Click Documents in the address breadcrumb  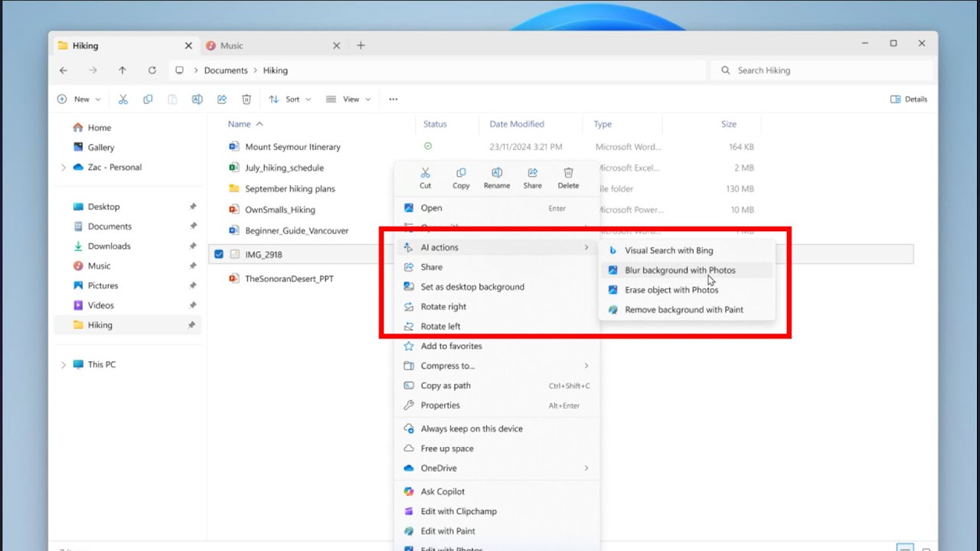coord(226,70)
